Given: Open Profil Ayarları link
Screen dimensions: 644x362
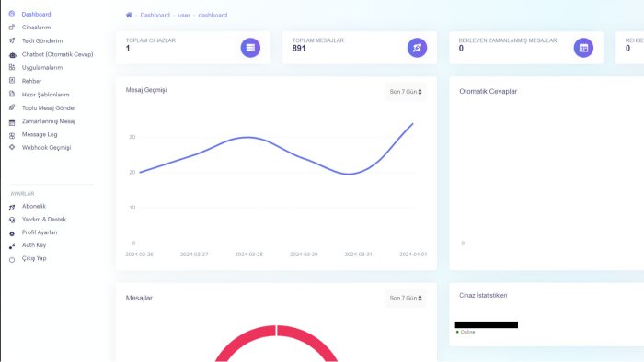Looking at the screenshot, I should click(x=40, y=232).
